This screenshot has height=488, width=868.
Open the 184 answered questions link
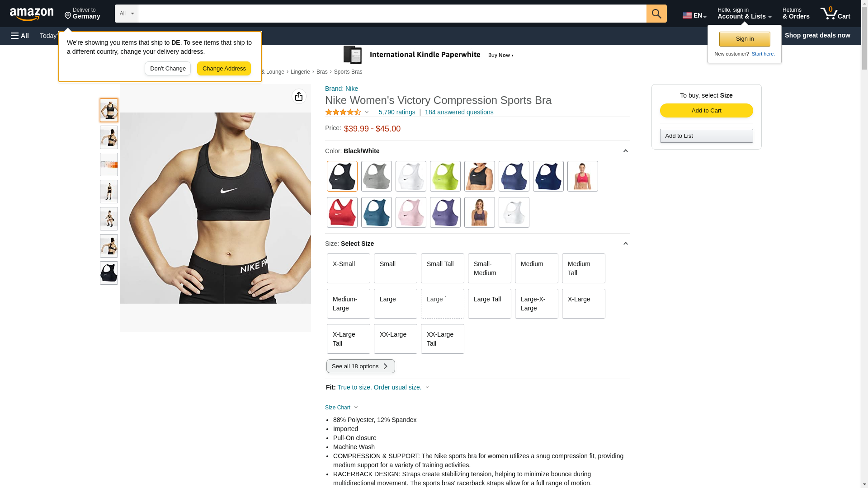(x=459, y=112)
